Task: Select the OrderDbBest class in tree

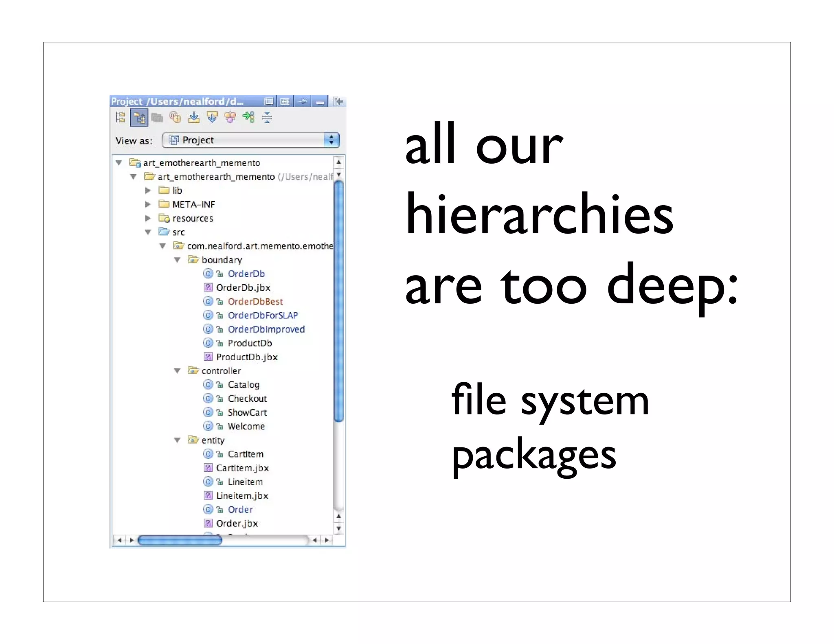Action: (255, 302)
